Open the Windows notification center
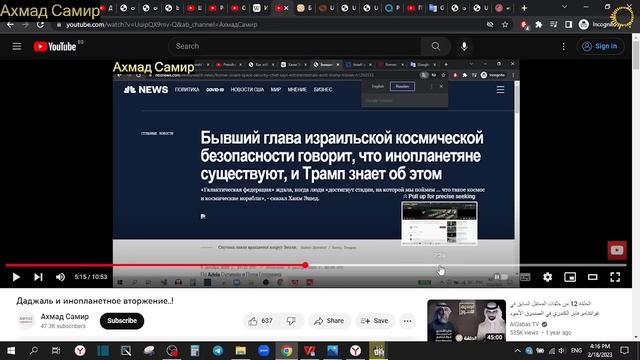The height and width of the screenshot is (360, 640). point(624,351)
